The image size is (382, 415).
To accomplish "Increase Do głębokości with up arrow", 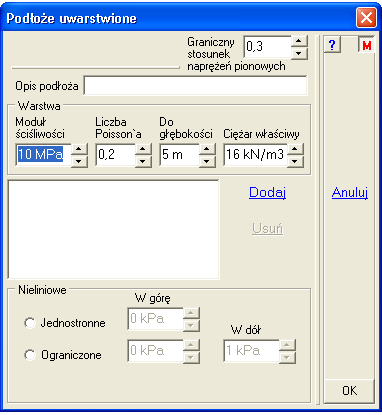I will click(x=207, y=148).
